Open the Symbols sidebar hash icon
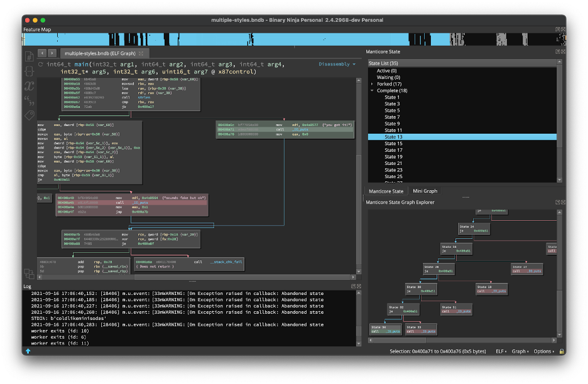Image resolution: width=588 pixels, height=384 pixels. pos(29,57)
